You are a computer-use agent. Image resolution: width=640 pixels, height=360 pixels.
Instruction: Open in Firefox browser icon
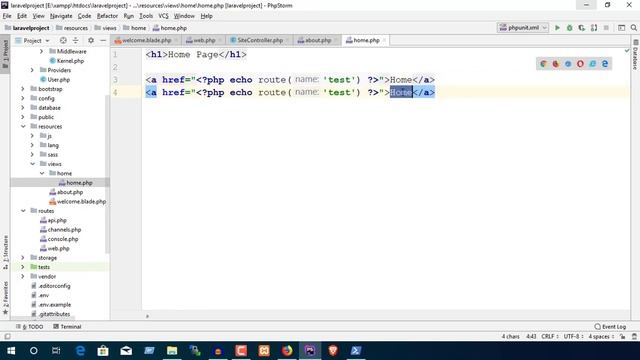(556, 64)
